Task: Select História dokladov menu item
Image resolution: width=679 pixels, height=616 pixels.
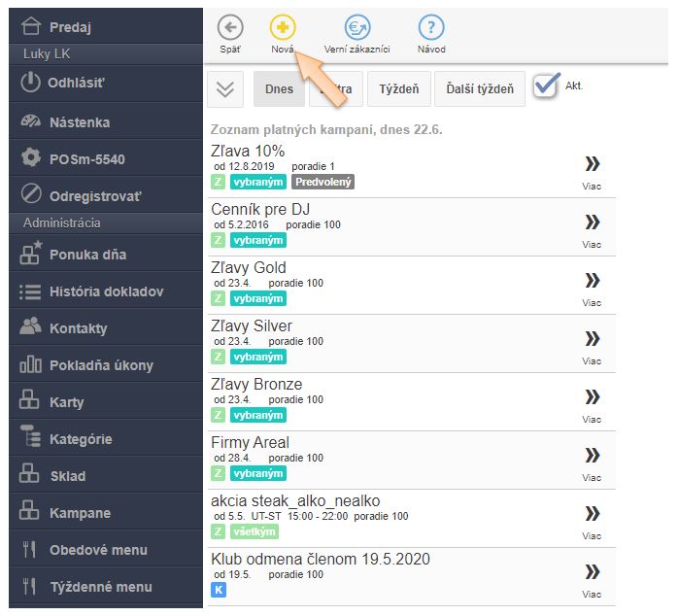Action: tap(105, 291)
